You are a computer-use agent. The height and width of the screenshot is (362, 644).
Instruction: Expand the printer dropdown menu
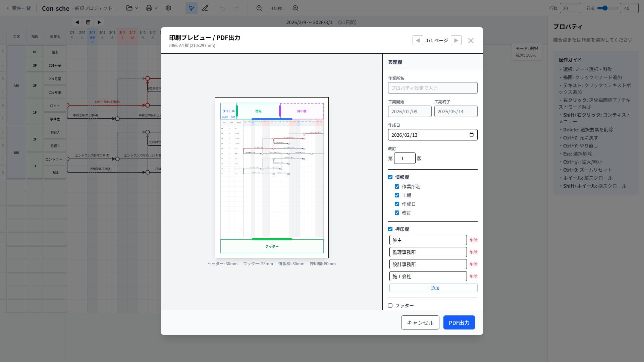click(152, 8)
